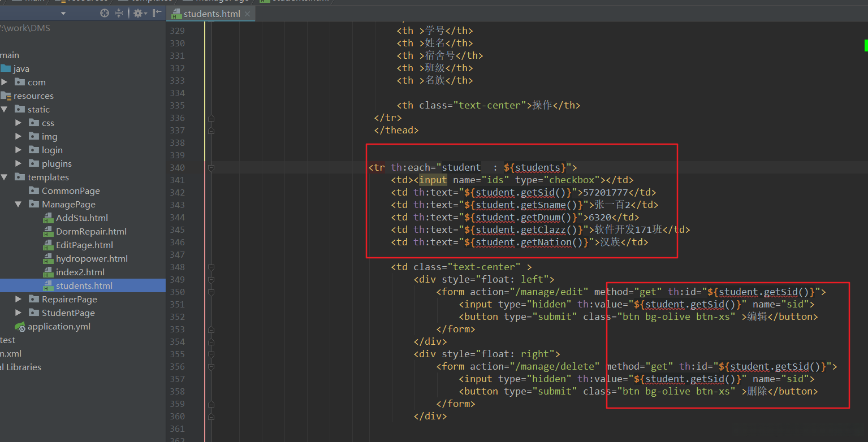
Task: Expand the RepairerPage folder
Action: [x=19, y=299]
